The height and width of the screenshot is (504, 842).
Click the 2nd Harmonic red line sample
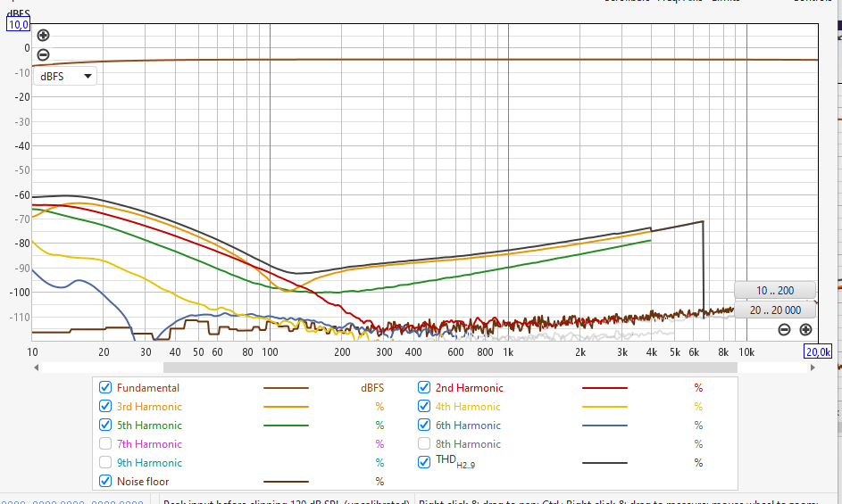click(604, 388)
